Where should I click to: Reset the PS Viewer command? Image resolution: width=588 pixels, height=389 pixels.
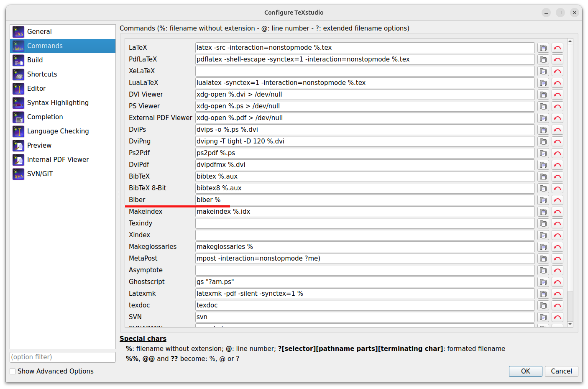coord(557,106)
